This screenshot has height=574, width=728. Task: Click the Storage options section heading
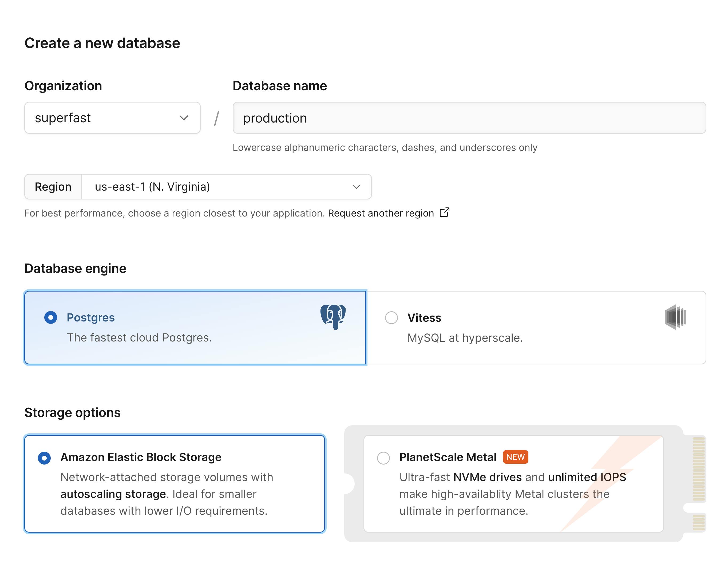[x=72, y=412]
